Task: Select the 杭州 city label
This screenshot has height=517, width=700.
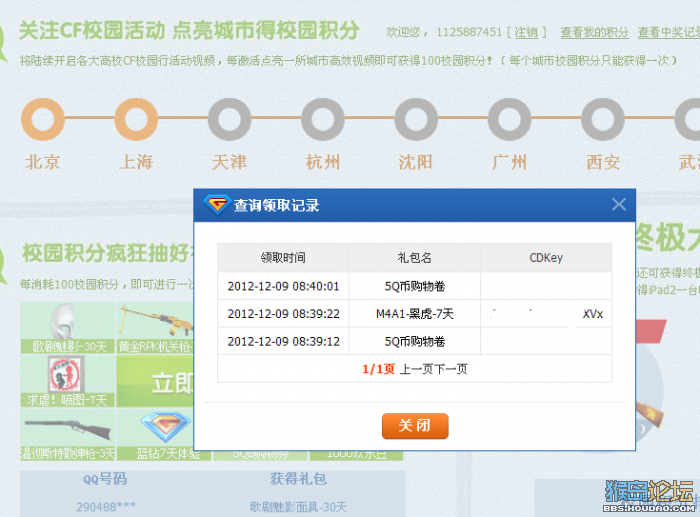Action: pyautogui.click(x=323, y=162)
